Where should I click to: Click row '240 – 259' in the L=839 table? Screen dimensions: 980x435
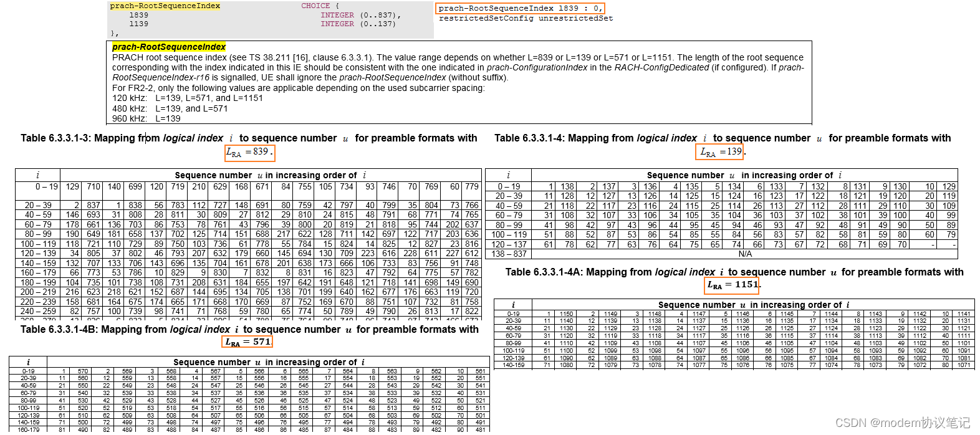(x=249, y=312)
